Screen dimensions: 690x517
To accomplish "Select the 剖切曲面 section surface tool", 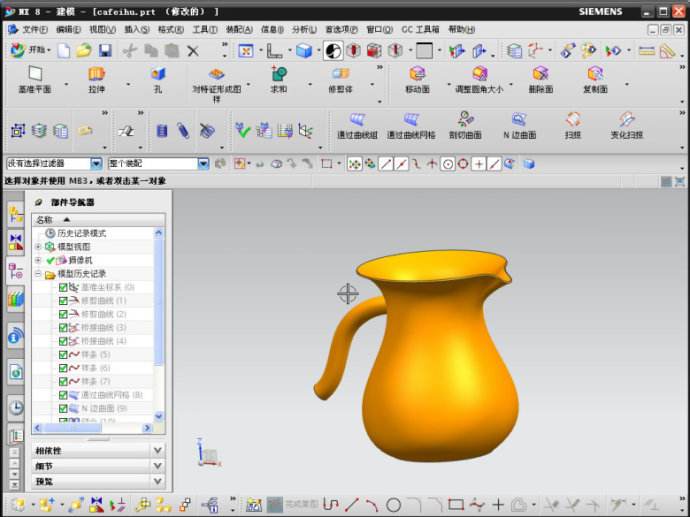I will [x=465, y=125].
